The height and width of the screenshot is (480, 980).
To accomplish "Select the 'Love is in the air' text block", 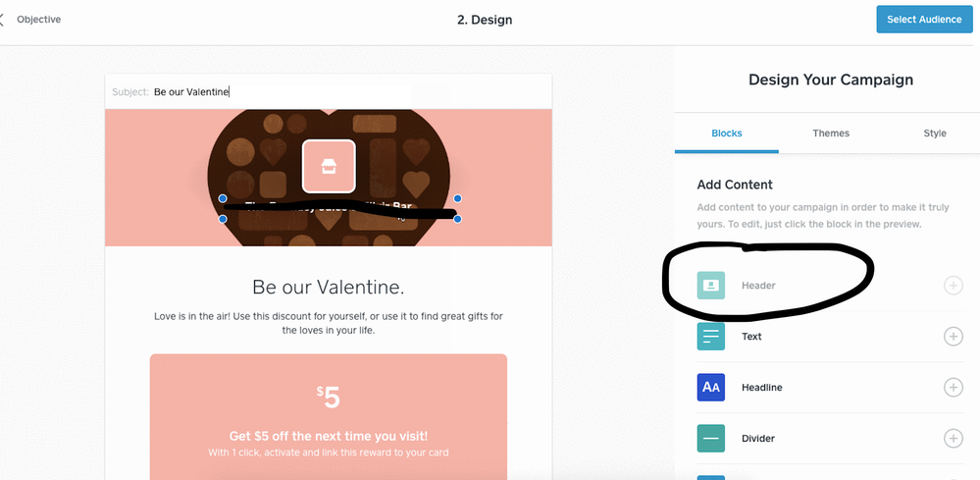I will (x=329, y=323).
